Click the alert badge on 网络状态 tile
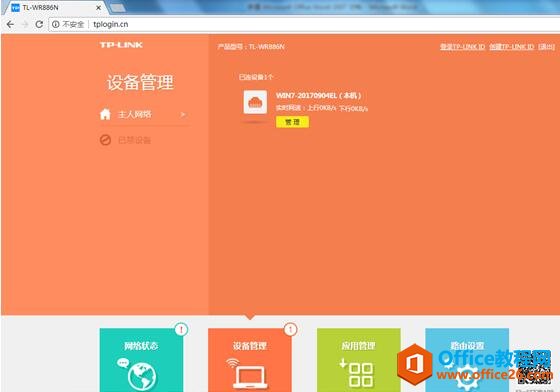This screenshot has height=392, width=560. click(x=181, y=329)
